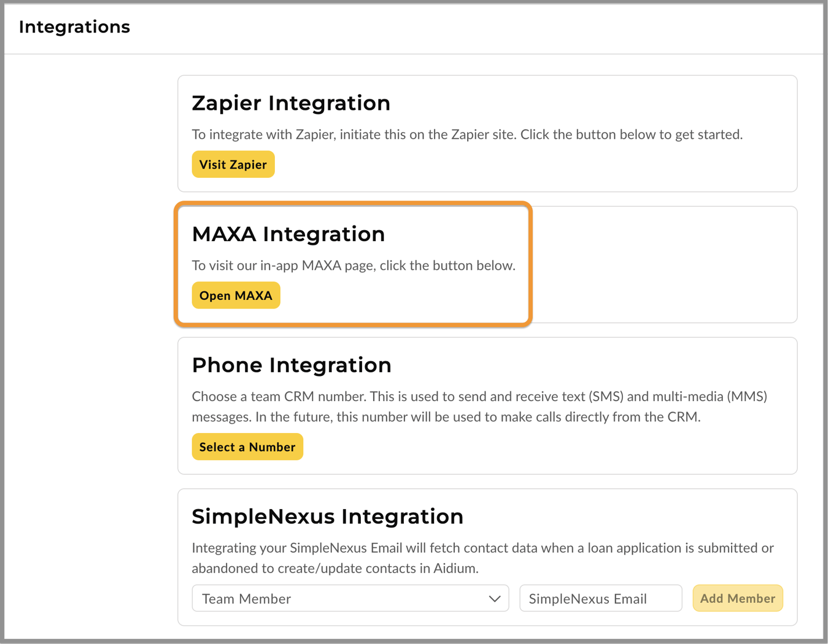
Task: Add Member for SimpleNexus Integration
Action: click(x=737, y=598)
